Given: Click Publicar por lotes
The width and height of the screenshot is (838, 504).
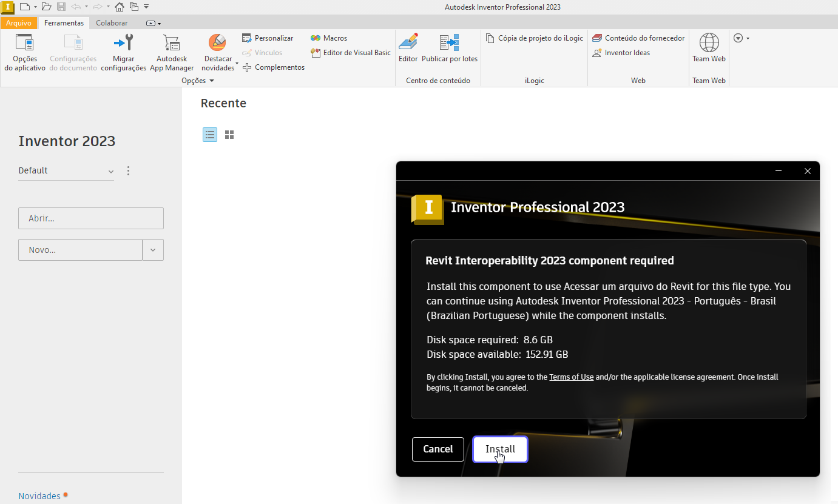Looking at the screenshot, I should (x=450, y=48).
